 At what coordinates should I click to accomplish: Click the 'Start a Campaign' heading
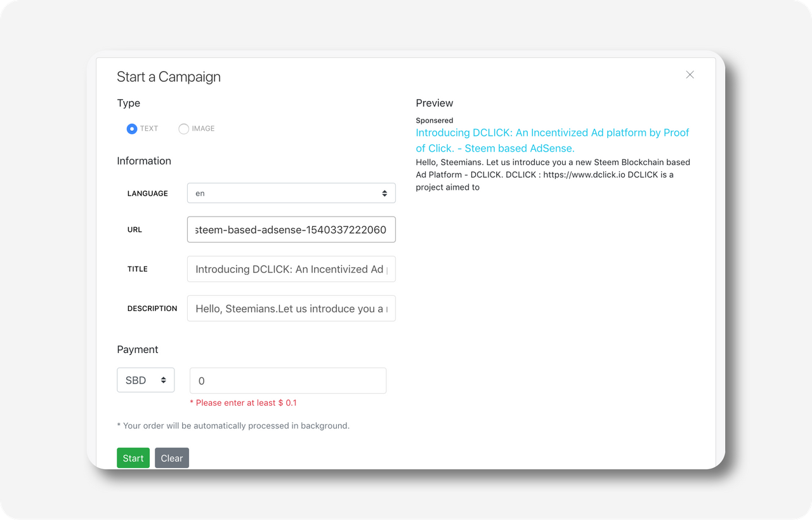point(169,77)
